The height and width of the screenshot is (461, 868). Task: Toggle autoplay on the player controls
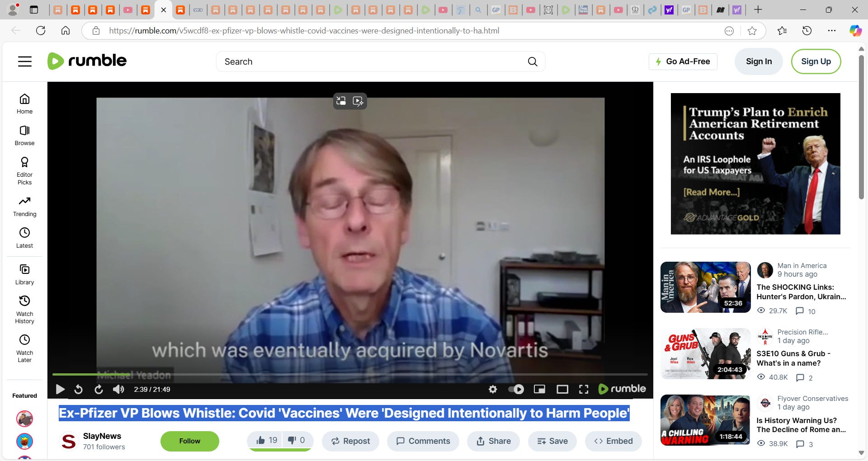point(516,389)
